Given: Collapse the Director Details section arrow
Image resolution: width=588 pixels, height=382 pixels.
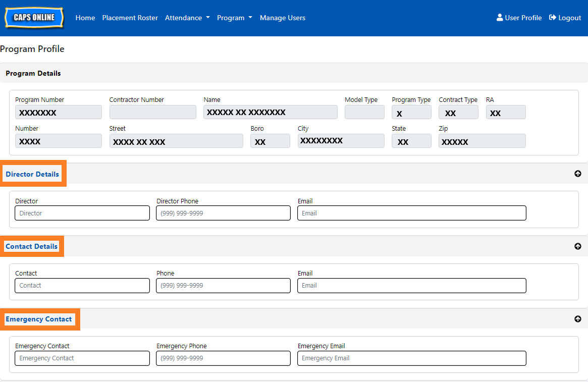Looking at the screenshot, I should pos(577,174).
